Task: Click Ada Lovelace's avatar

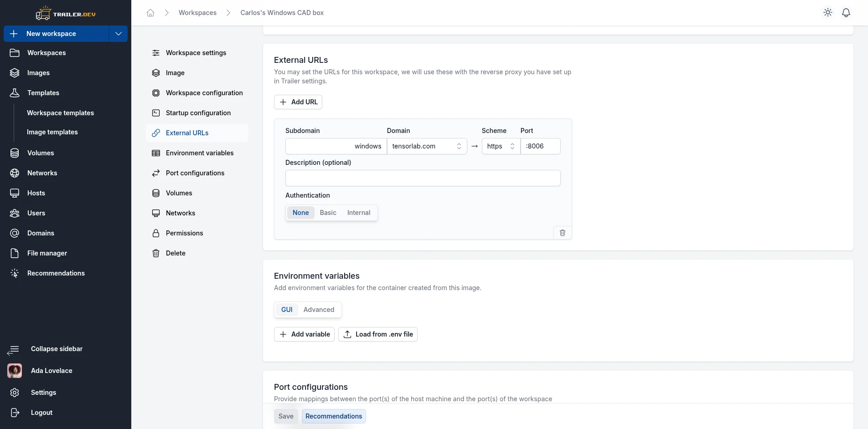Action: point(15,371)
